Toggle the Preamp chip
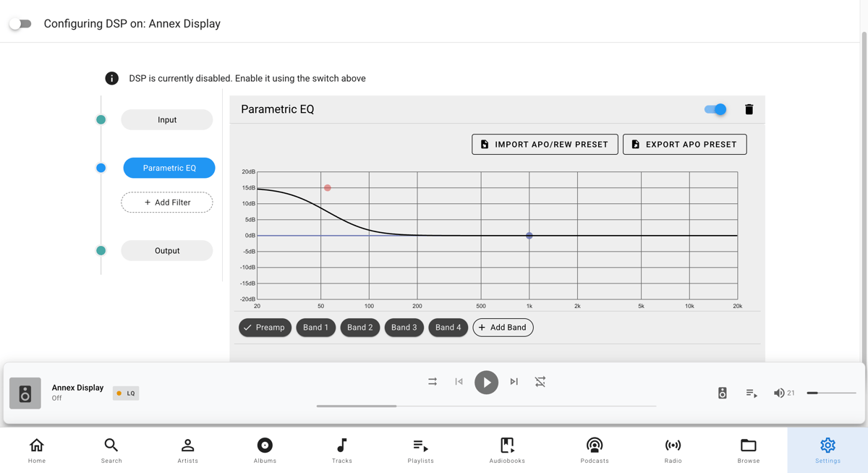This screenshot has width=868, height=473. coord(265,328)
